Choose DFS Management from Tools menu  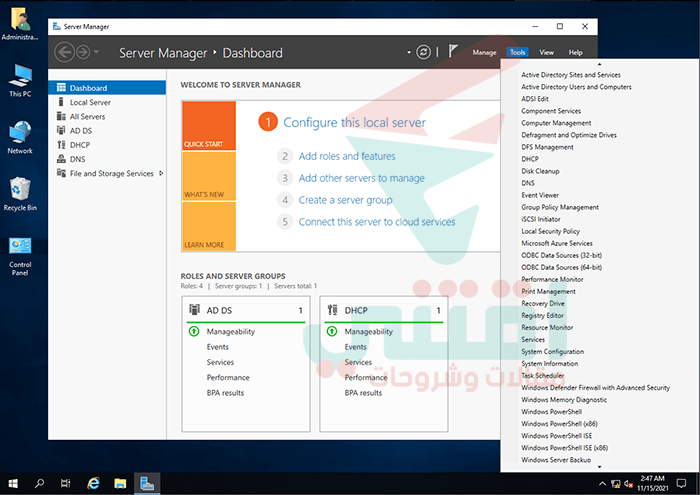pos(547,147)
